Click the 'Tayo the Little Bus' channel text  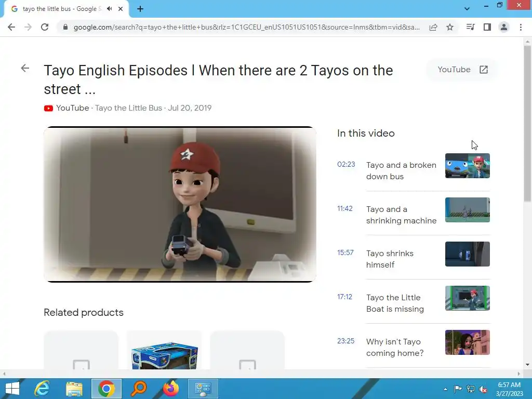click(x=128, y=108)
